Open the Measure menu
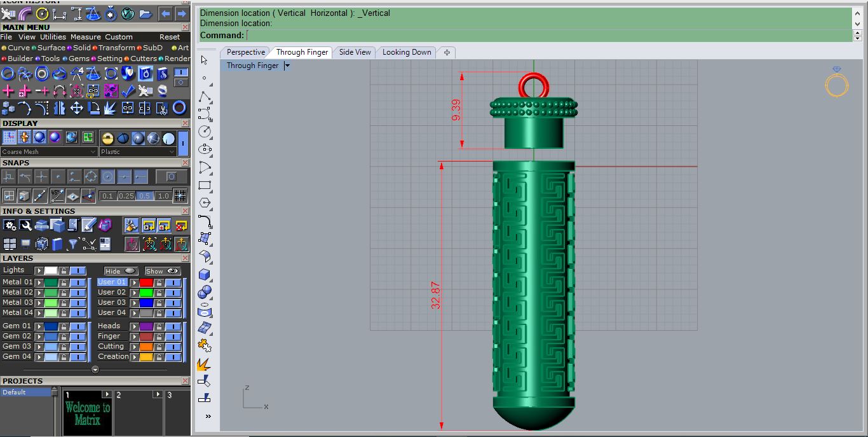The height and width of the screenshot is (437, 868). tap(86, 37)
